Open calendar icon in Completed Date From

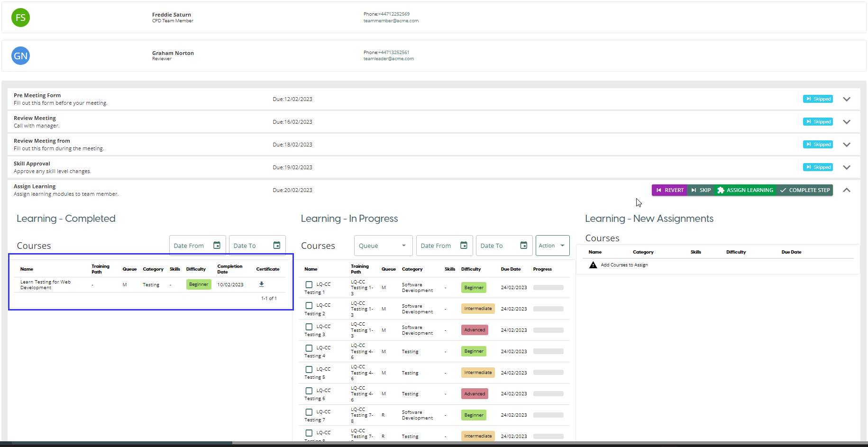(217, 245)
